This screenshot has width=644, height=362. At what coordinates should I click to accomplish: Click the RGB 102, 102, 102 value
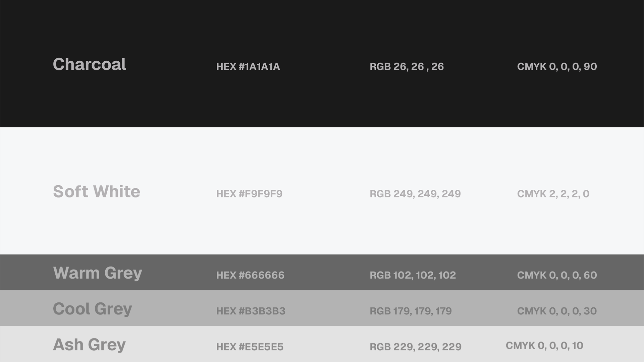coord(413,275)
